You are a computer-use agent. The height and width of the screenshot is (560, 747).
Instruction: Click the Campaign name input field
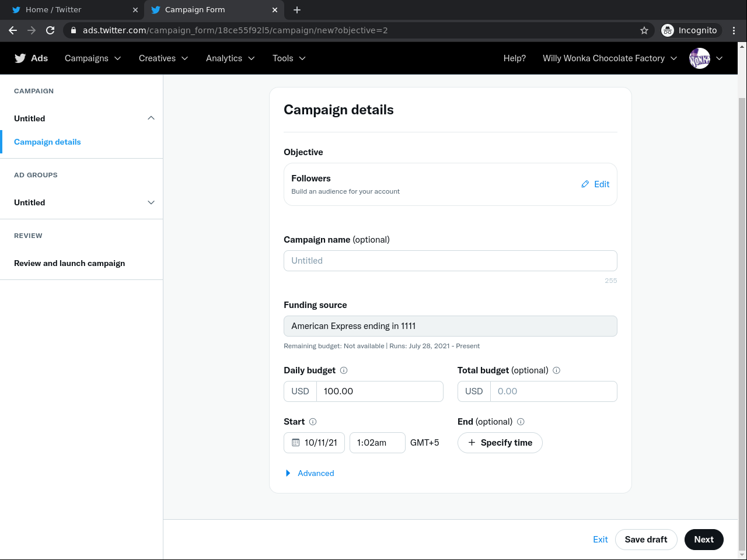450,261
